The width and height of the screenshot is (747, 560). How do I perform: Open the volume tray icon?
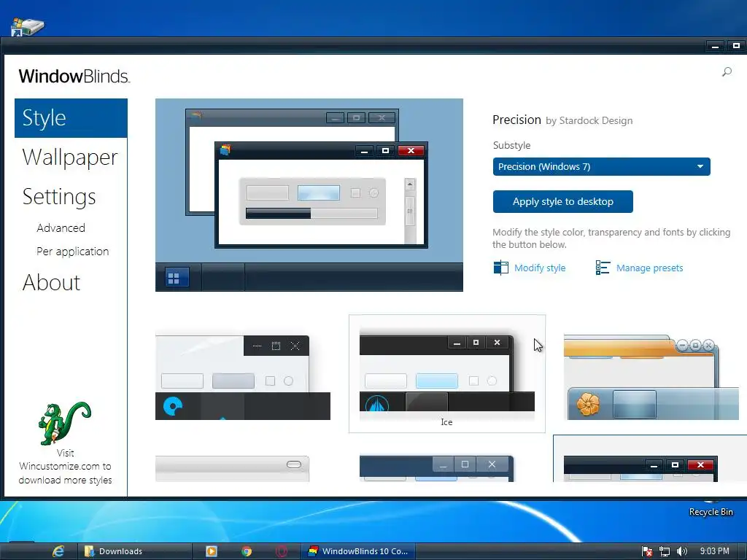pyautogui.click(x=682, y=551)
